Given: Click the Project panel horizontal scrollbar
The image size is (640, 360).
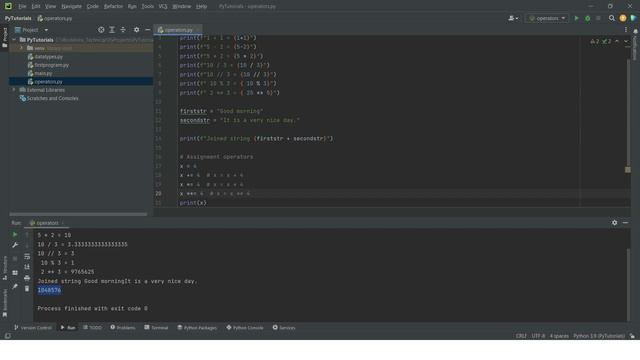Looking at the screenshot, I should (78, 214).
